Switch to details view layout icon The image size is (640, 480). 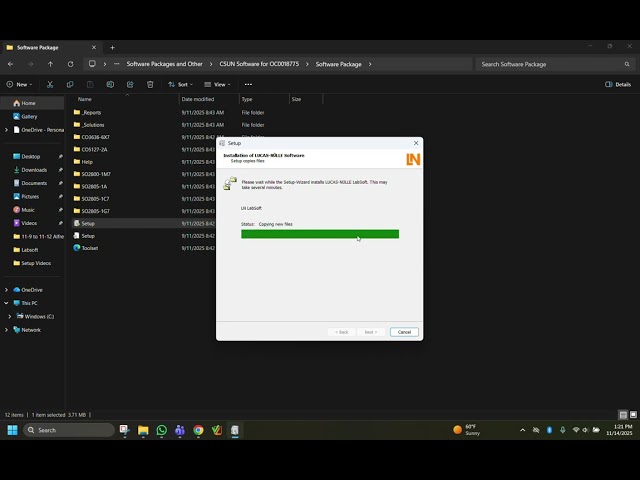[623, 415]
